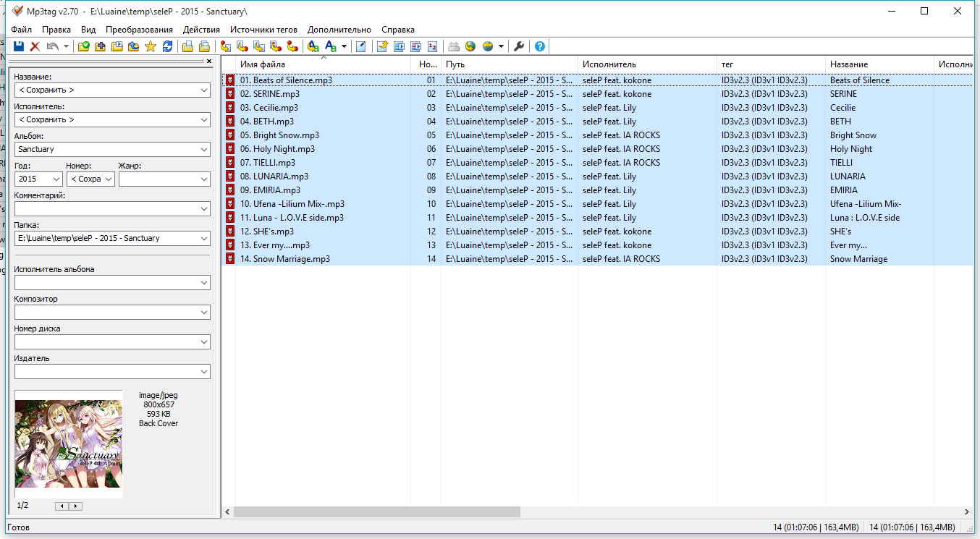Viewport: 980px width, 539px height.
Task: Open options with the wrench icon
Action: [x=519, y=46]
